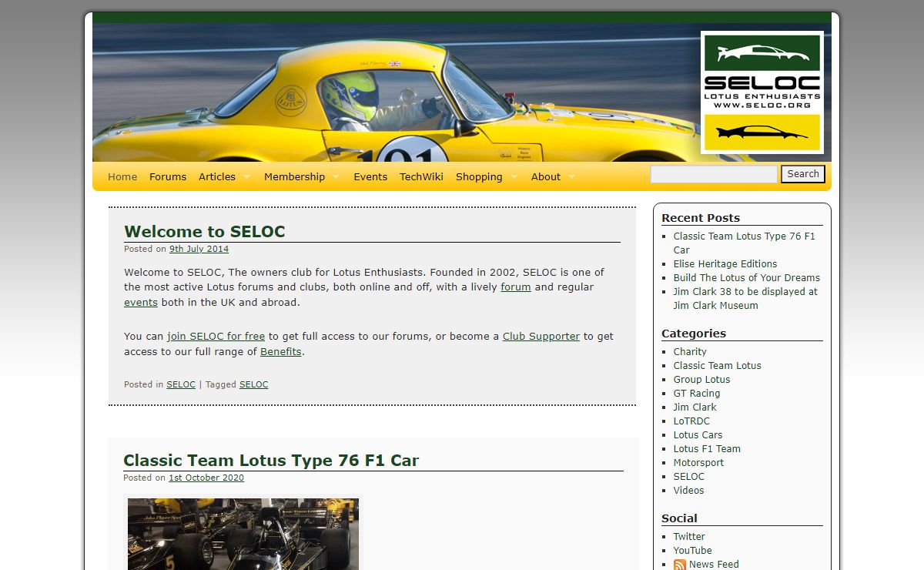This screenshot has width=924, height=570.
Task: Select the Charity category
Action: tap(690, 351)
